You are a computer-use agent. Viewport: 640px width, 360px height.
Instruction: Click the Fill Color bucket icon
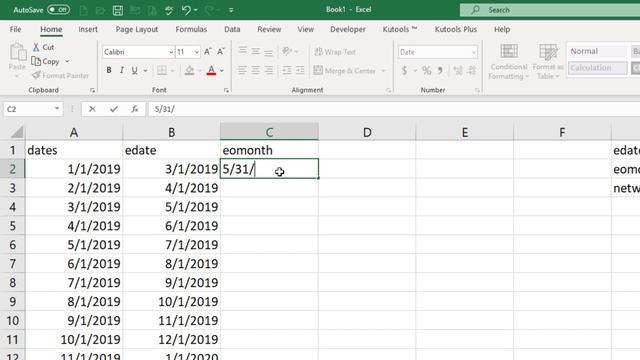coord(189,70)
